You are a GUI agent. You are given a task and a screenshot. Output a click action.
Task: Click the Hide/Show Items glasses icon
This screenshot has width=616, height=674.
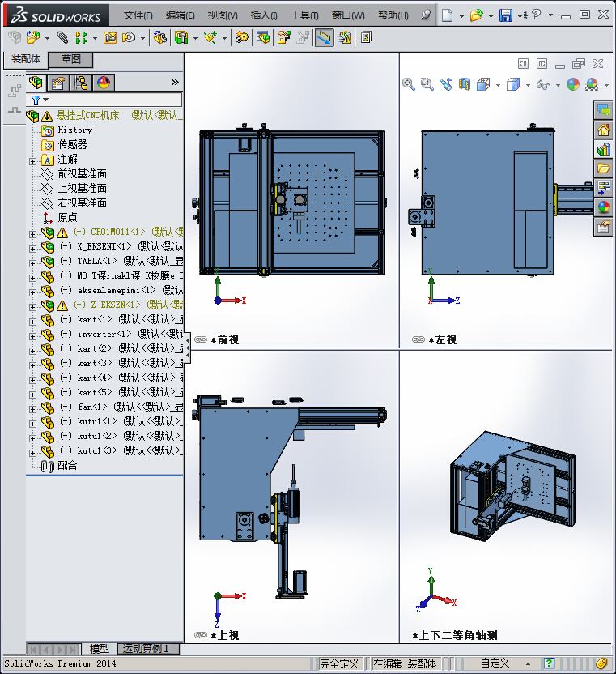543,85
